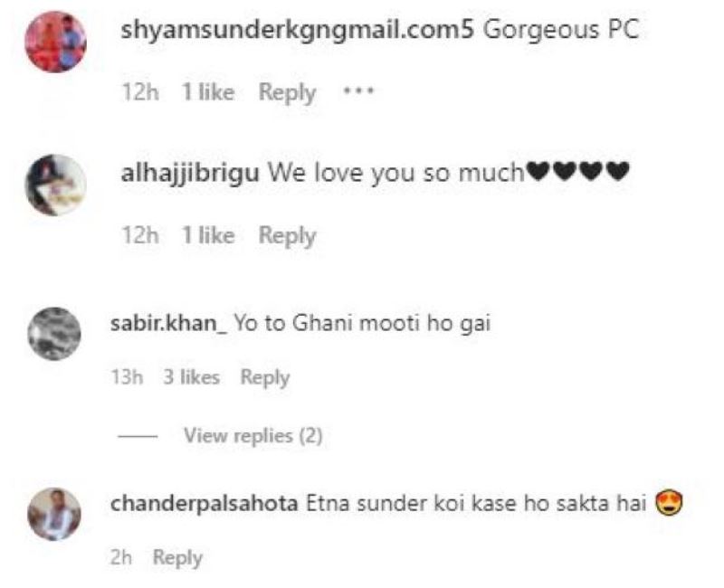This screenshot has width=724, height=588.
Task: Reply to alhajjibrigu's comment
Action: [x=287, y=235]
